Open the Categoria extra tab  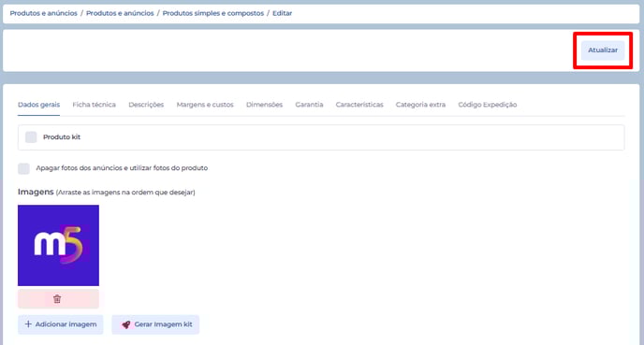(x=420, y=105)
